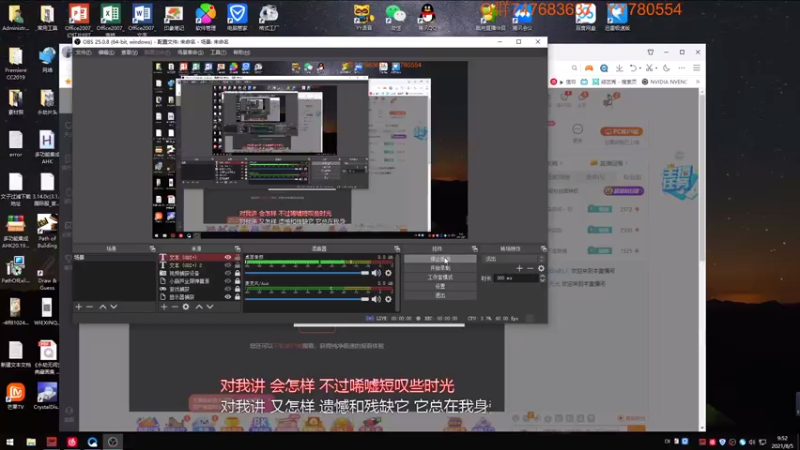Click the browser search magnifier icon
800x450 pixels.
coord(574,68)
